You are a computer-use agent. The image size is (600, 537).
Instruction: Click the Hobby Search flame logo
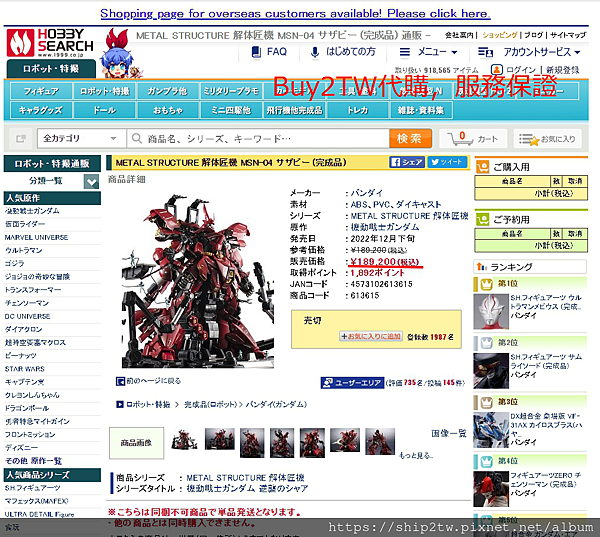[x=20, y=42]
